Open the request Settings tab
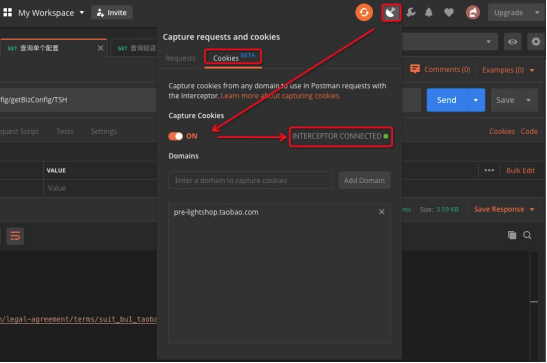The width and height of the screenshot is (547, 363). (x=104, y=131)
